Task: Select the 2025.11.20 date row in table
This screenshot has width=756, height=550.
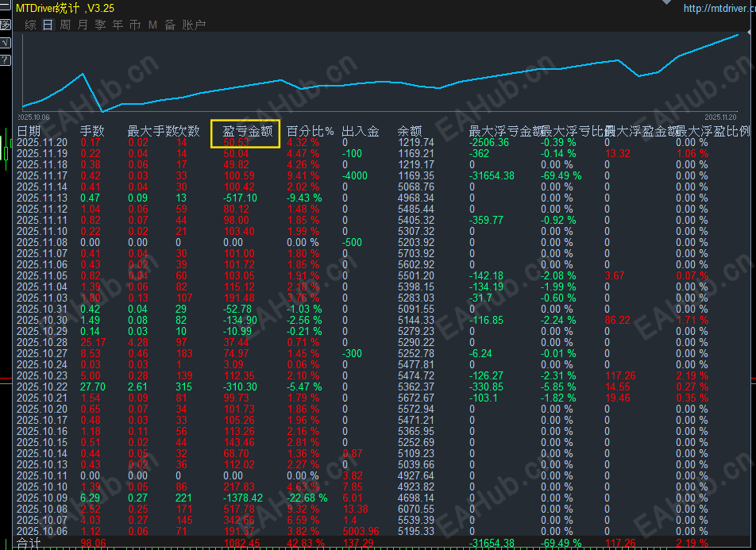Action: click(x=42, y=143)
